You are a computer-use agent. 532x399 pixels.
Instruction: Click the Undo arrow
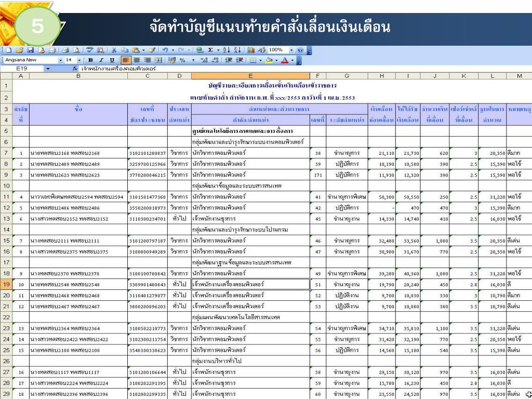coord(165,50)
